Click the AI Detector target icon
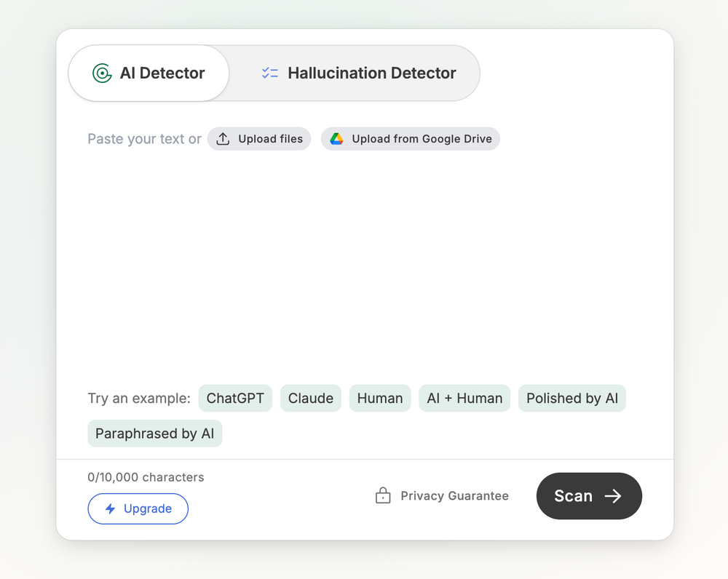The width and height of the screenshot is (728, 579). [x=102, y=73]
